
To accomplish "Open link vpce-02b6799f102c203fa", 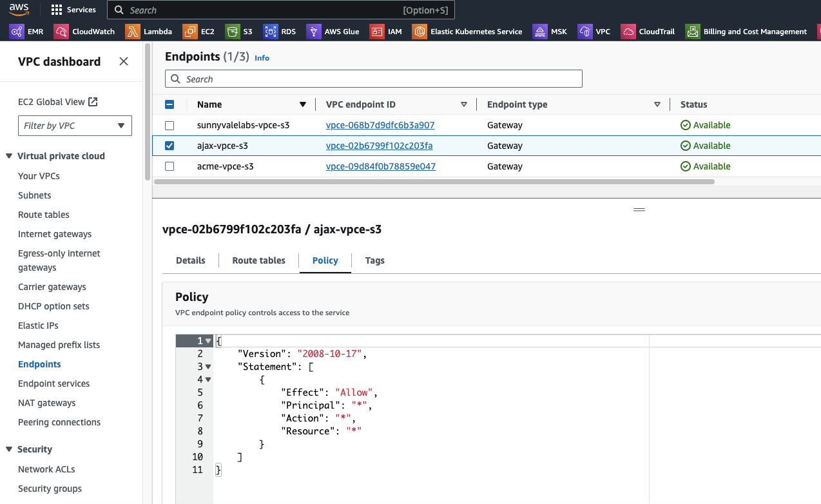I will (x=380, y=146).
